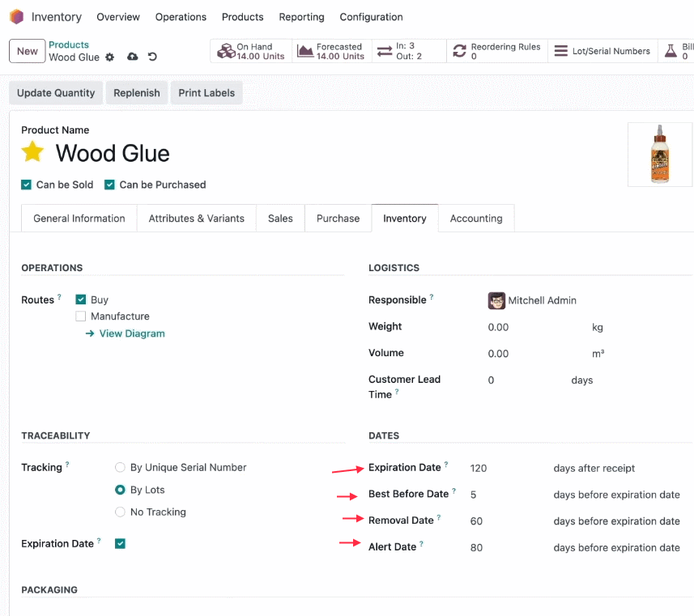Screen dimensions: 694x616
Task: Switch to the Sales tab
Action: [x=280, y=219]
